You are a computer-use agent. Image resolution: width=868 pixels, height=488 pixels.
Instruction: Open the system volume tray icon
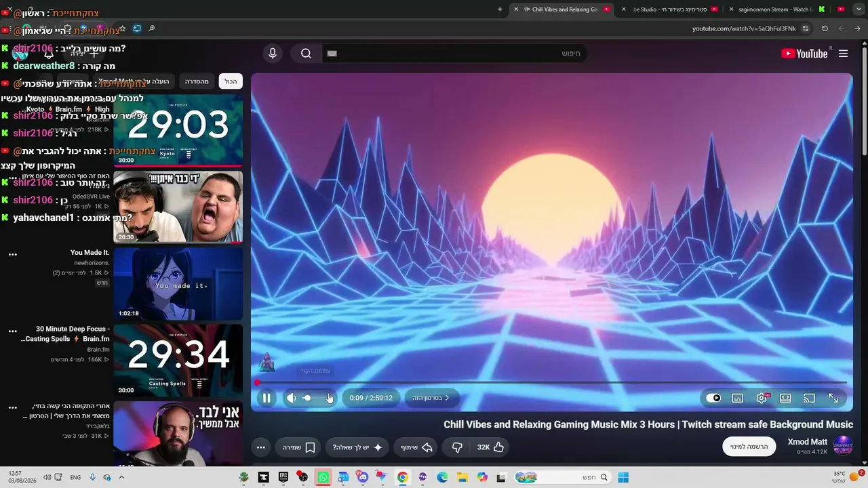coord(47,477)
